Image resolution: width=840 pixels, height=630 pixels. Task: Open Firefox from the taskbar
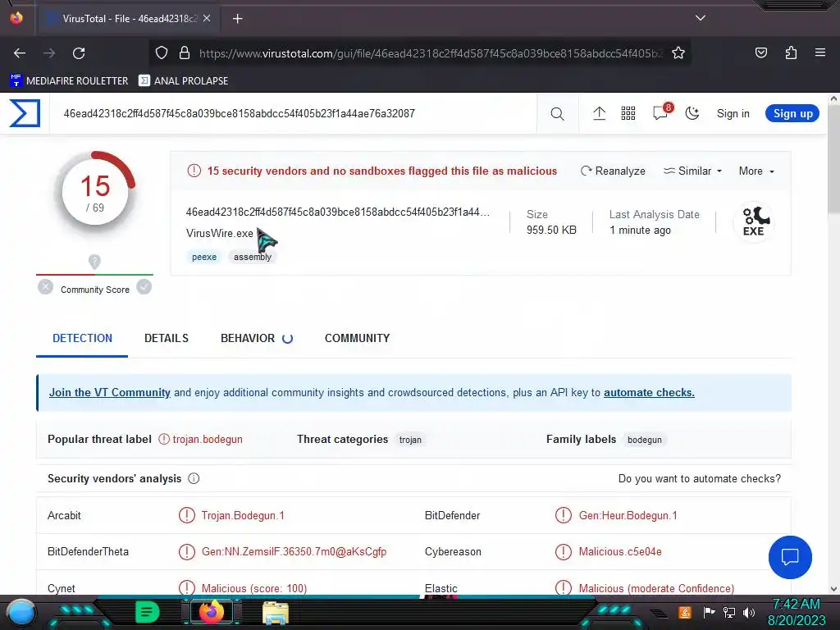click(211, 612)
